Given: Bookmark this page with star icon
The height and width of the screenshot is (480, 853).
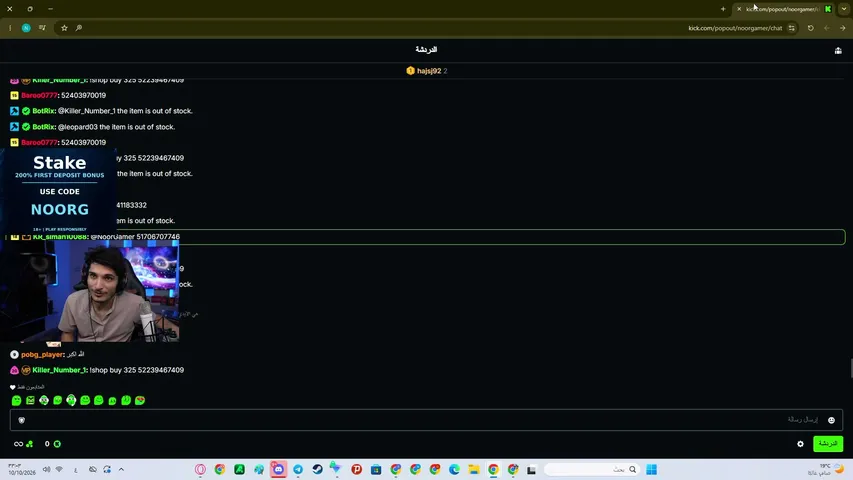Looking at the screenshot, I should (x=64, y=28).
